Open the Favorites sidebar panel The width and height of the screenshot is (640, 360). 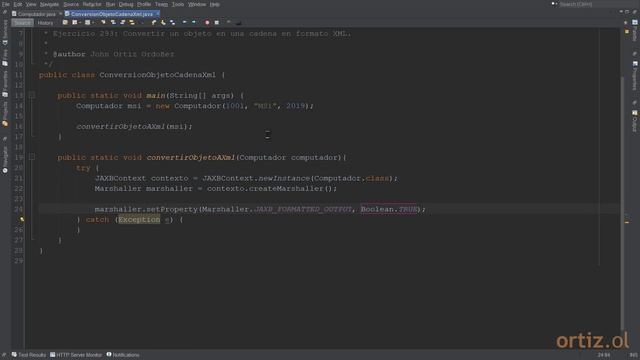pyautogui.click(x=5, y=84)
